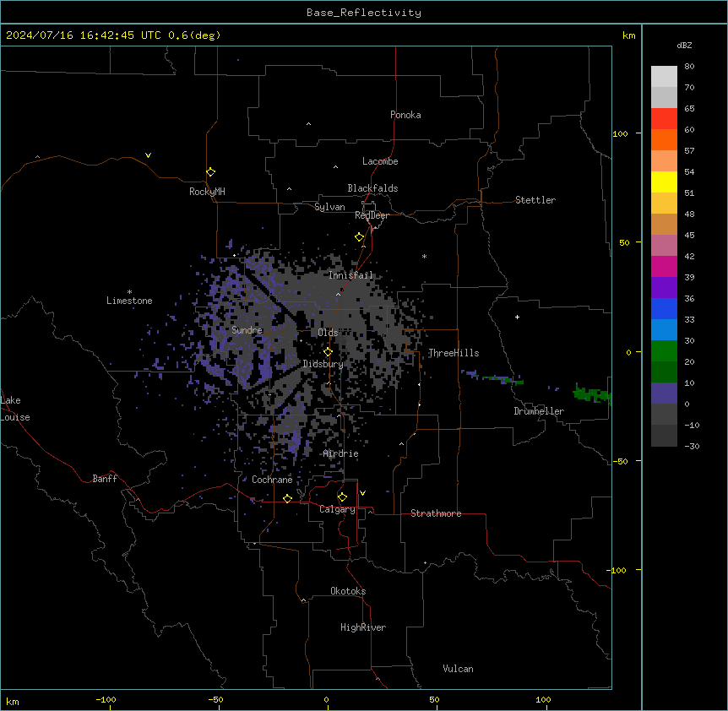
Task: Click the Drumheller label
Action: [x=539, y=411]
